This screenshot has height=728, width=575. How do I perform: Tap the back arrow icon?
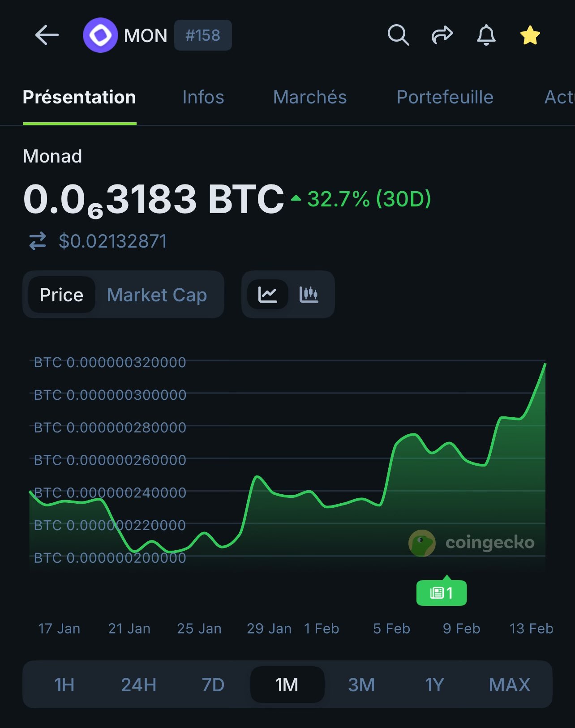pyautogui.click(x=47, y=35)
